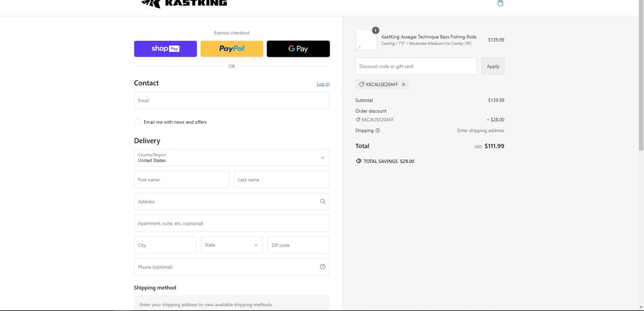Click the Last name field
The height and width of the screenshot is (311, 644).
(x=282, y=180)
